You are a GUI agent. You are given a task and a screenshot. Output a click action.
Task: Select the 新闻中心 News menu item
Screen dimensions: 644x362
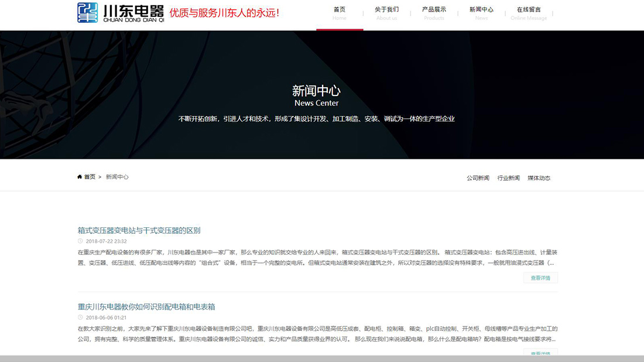pos(481,13)
